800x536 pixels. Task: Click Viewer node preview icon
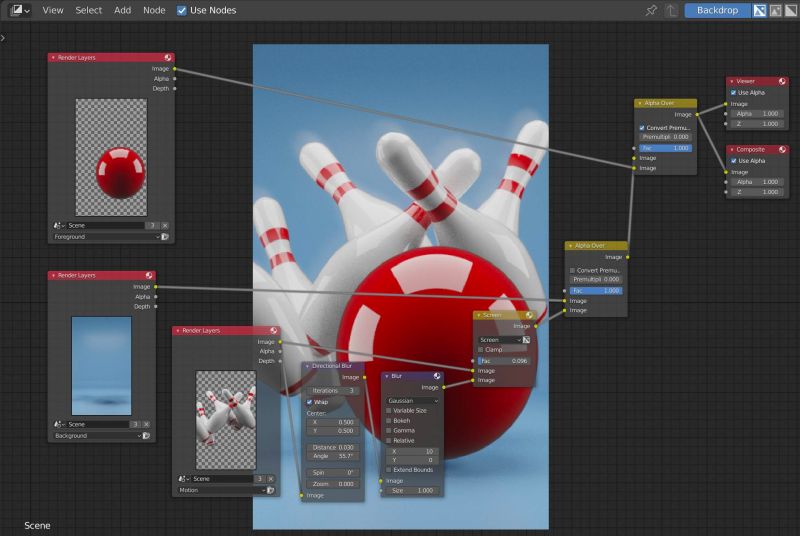pos(782,82)
